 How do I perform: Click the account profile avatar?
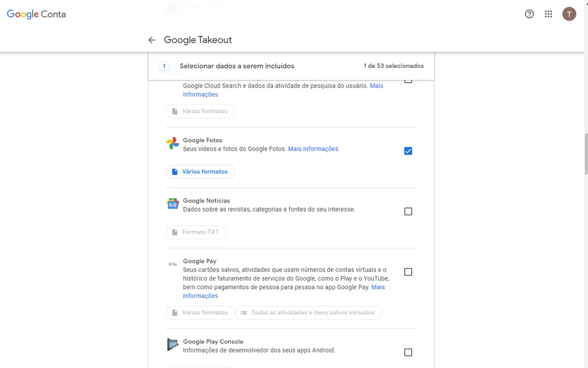click(x=568, y=14)
